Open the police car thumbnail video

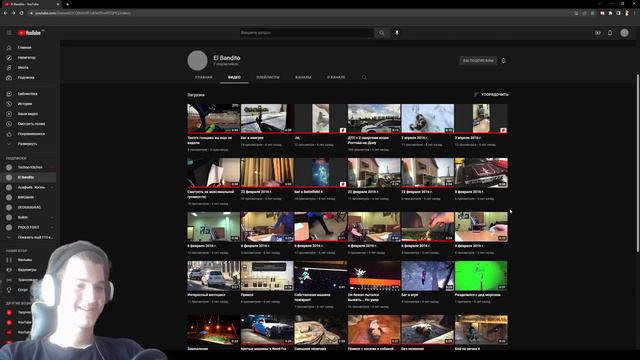[x=374, y=118]
